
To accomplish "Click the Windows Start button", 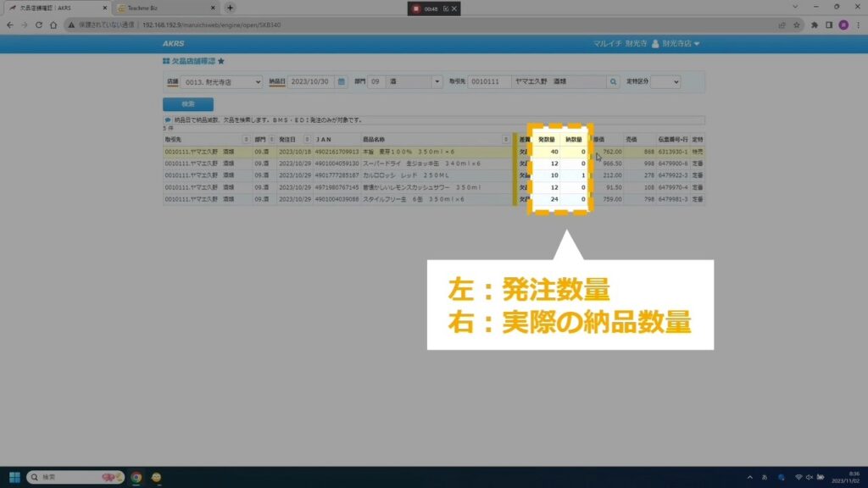I will (14, 477).
